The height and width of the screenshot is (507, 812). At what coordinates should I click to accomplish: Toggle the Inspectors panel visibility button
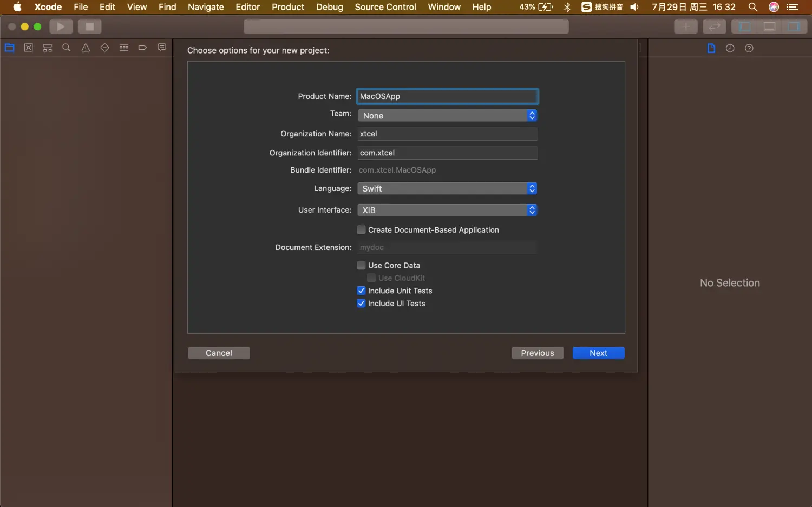794,27
